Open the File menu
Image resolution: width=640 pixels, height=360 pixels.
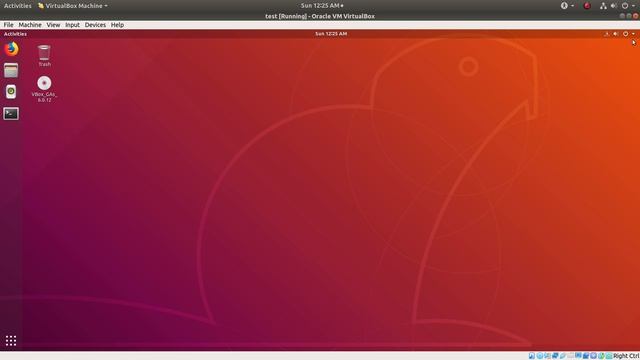coord(8,25)
